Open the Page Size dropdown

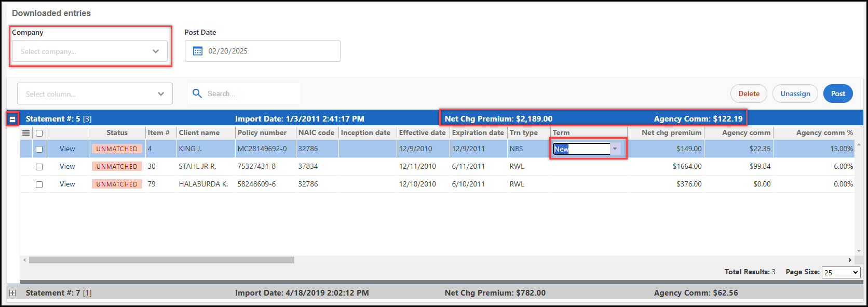(841, 272)
